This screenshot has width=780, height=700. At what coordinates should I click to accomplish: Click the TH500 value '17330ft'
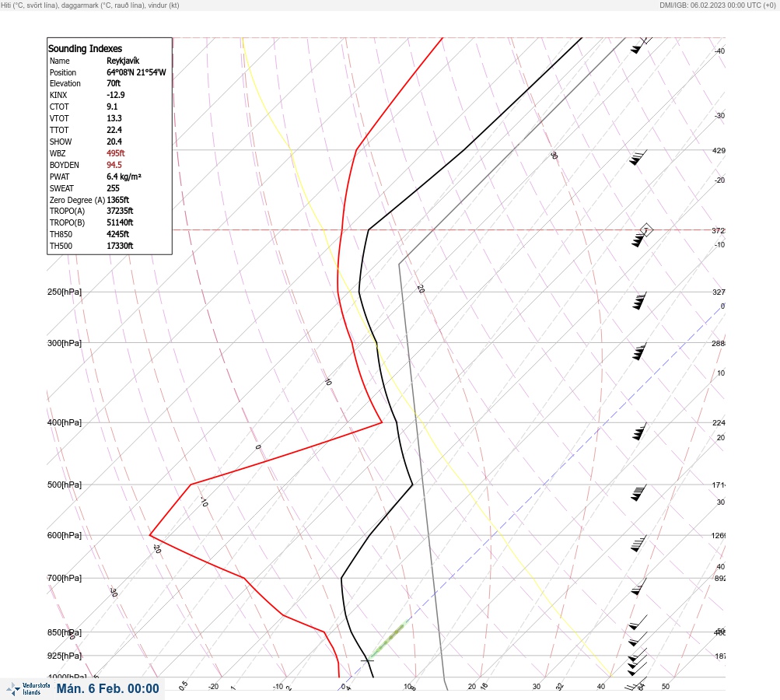[x=120, y=246]
